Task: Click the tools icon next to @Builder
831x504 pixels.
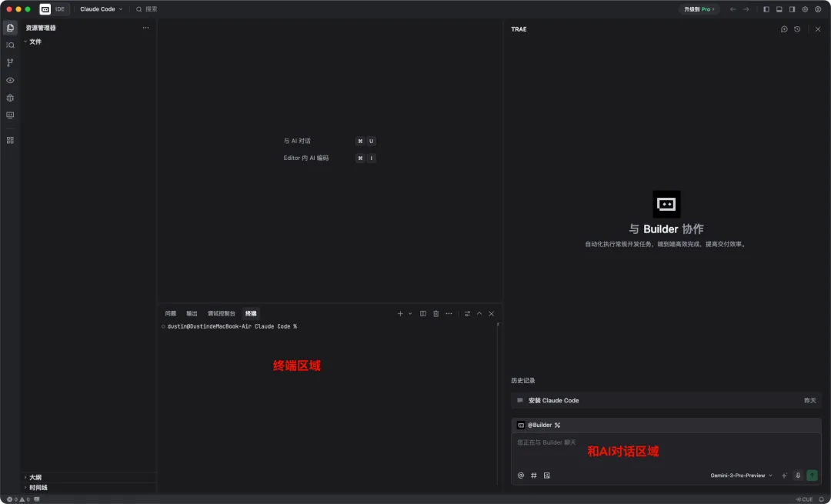Action: point(558,425)
